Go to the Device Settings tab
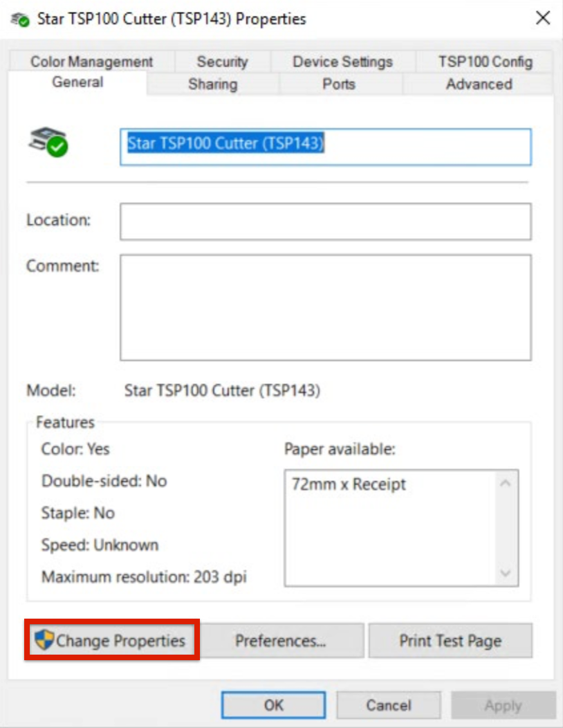Image resolution: width=563 pixels, height=728 pixels. [342, 62]
